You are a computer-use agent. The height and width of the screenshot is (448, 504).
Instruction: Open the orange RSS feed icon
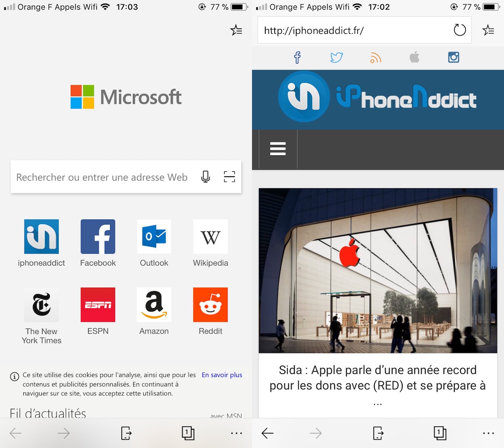(375, 58)
